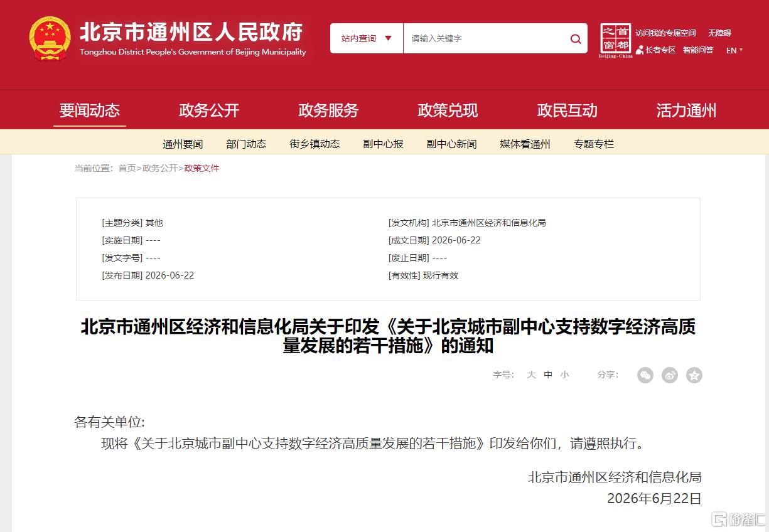This screenshot has height=532, width=769.
Task: Click the 北京市通州区人民政府 site title
Action: (191, 32)
